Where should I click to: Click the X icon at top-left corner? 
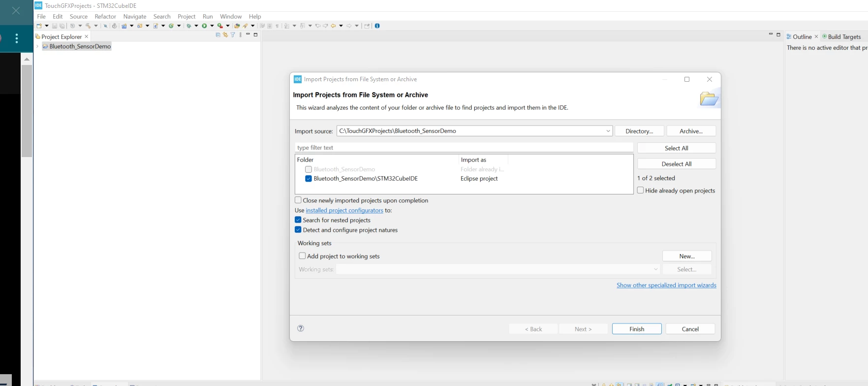coord(16,10)
